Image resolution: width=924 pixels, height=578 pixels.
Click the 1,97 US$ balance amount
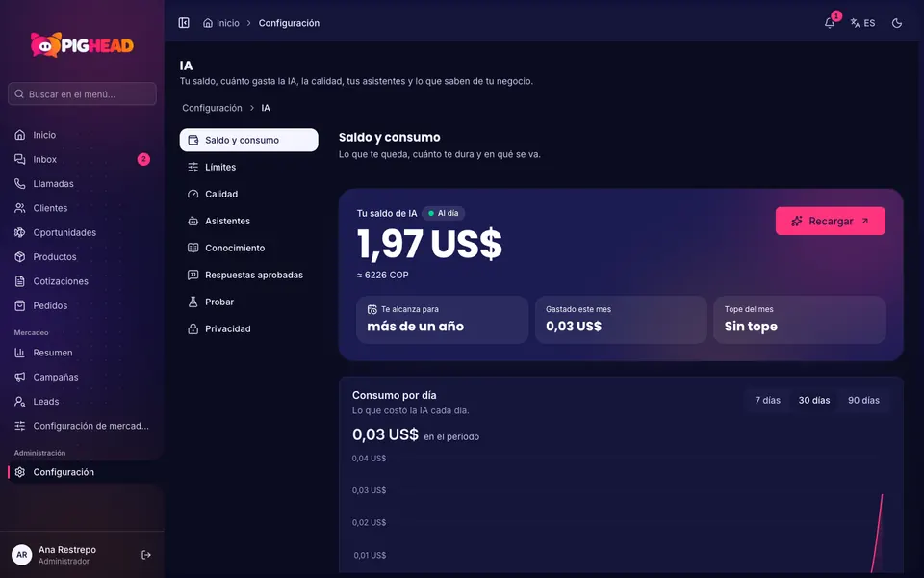click(x=429, y=244)
